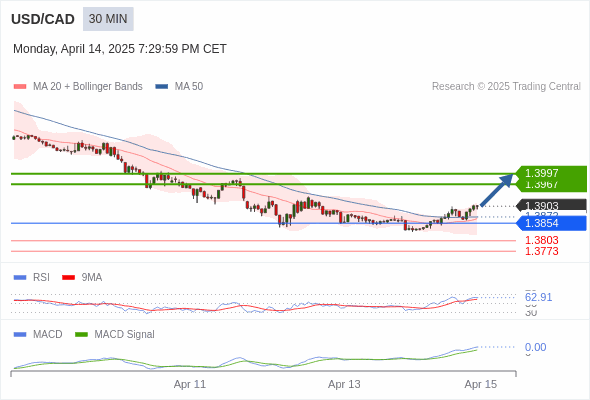
Task: Open the Research Trading Central credit
Action: point(506,87)
